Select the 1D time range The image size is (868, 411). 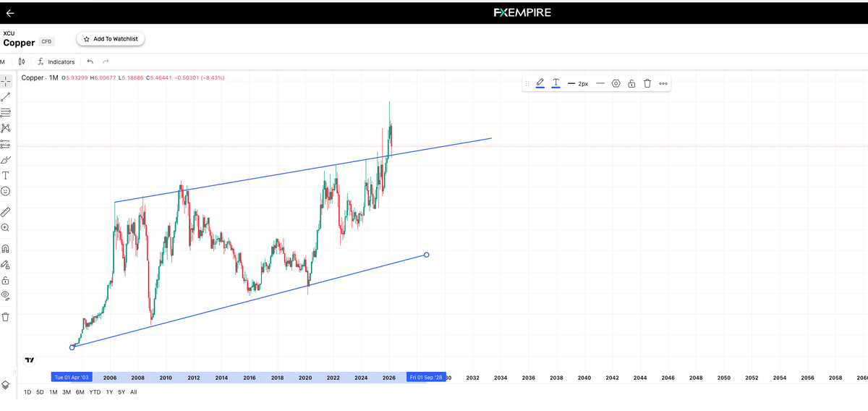coord(27,392)
